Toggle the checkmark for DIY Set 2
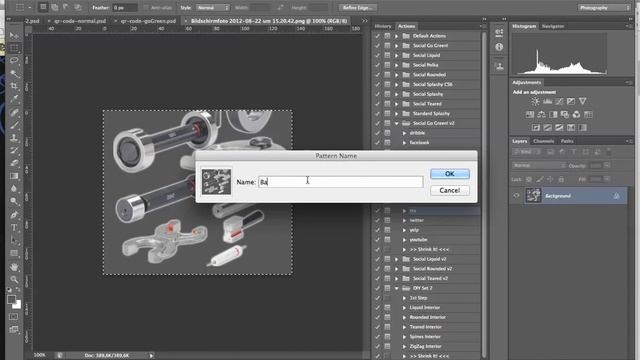This screenshot has height=360, width=640. pos(378,288)
